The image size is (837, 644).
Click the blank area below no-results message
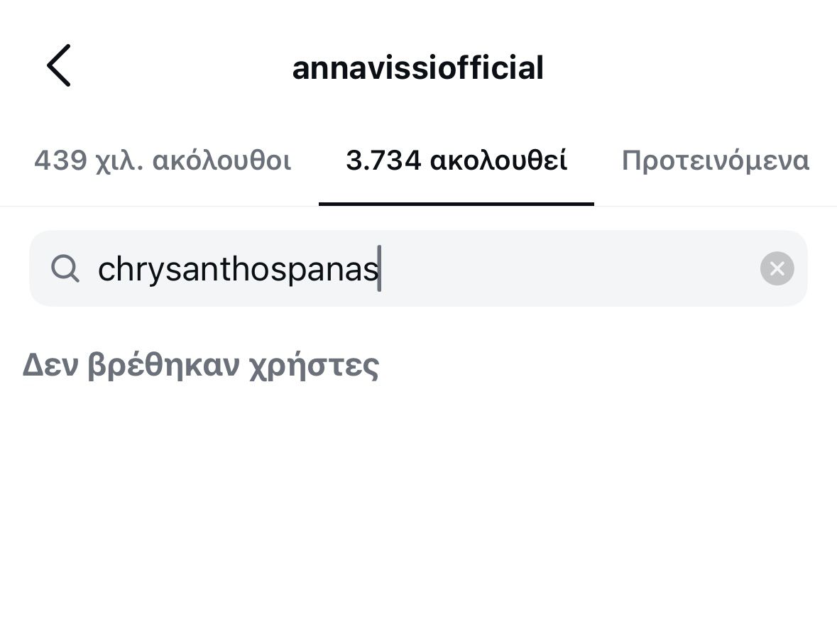pos(417,511)
